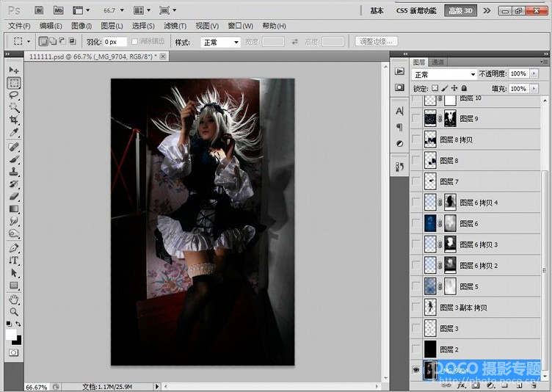The width and height of the screenshot is (552, 392).
Task: Open the blend mode 正常 dropdown in layers
Action: point(445,74)
